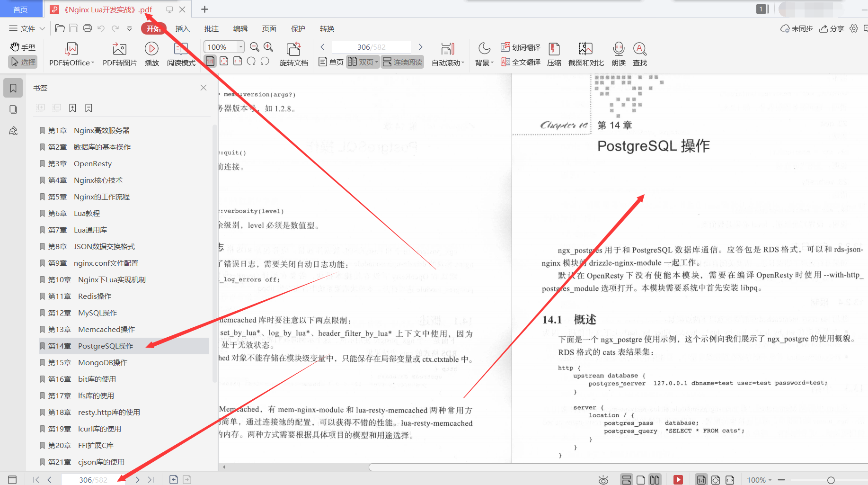868x485 pixels.
Task: Open PDF转Office conversion tool
Action: 70,53
